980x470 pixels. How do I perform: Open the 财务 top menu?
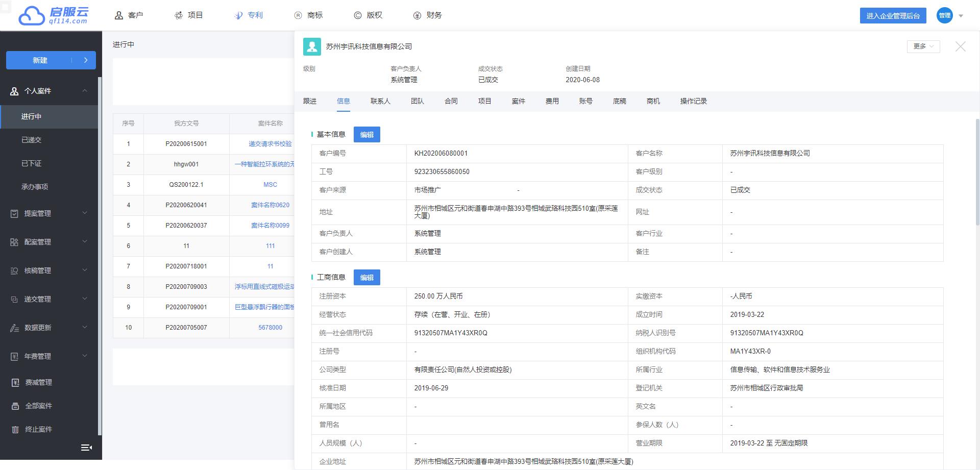click(x=427, y=15)
